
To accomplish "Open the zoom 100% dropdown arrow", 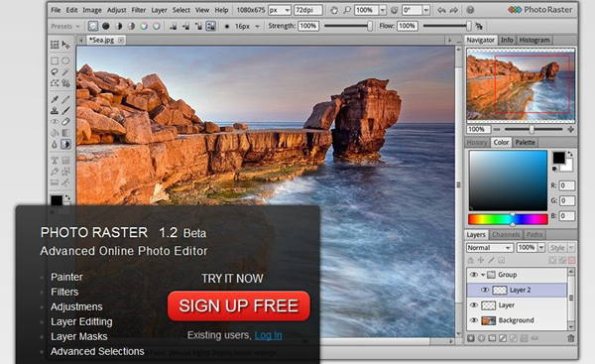I will click(x=383, y=10).
